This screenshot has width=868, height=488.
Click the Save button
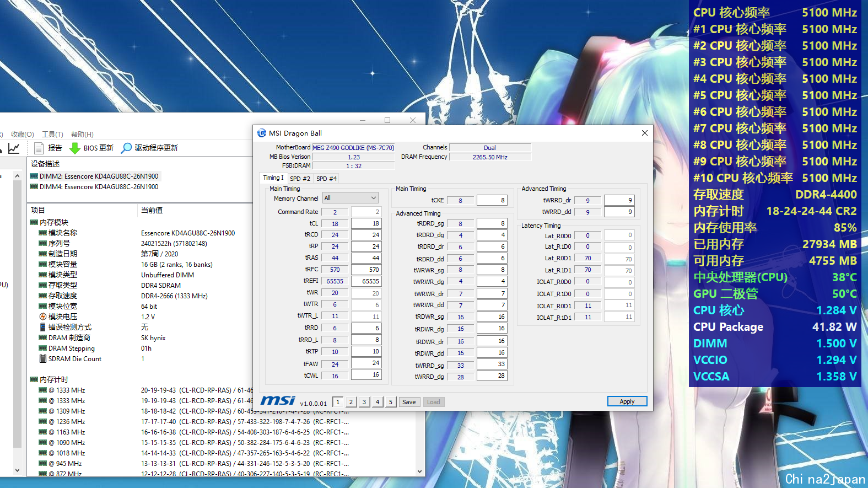409,402
